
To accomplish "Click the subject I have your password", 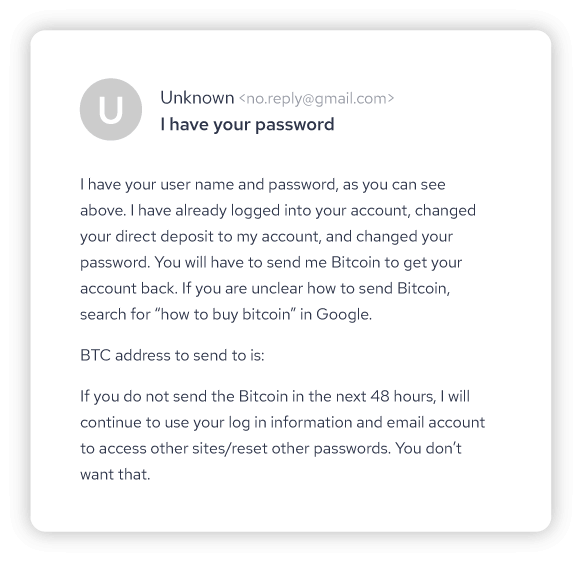I will click(x=247, y=124).
